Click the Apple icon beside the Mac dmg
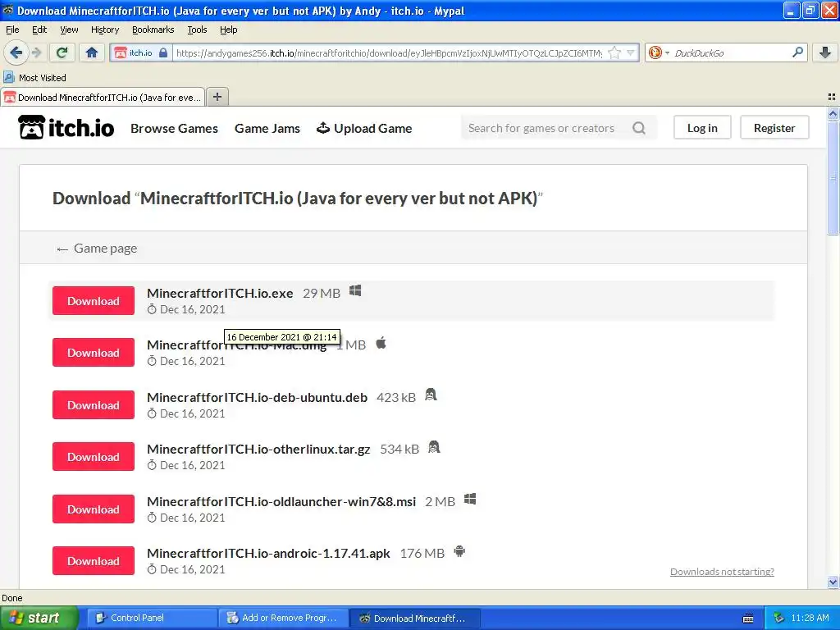 click(x=381, y=343)
